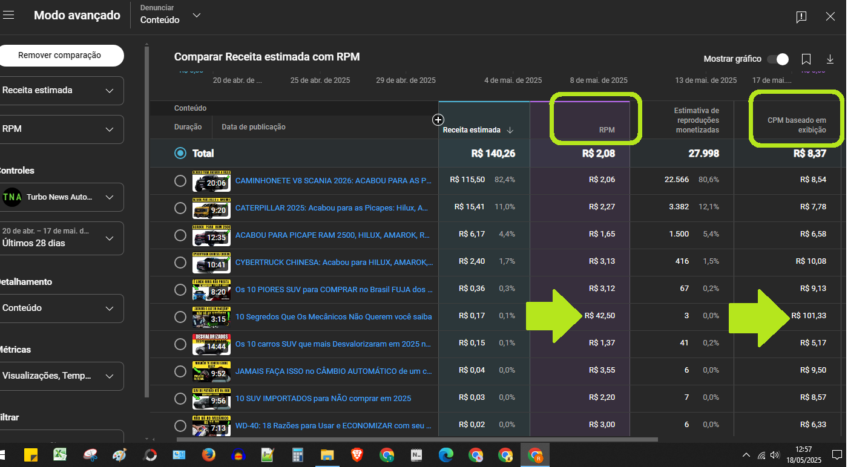Viewport: 868px width, 467px height.
Task: Open Calculator from the taskbar
Action: 297,454
